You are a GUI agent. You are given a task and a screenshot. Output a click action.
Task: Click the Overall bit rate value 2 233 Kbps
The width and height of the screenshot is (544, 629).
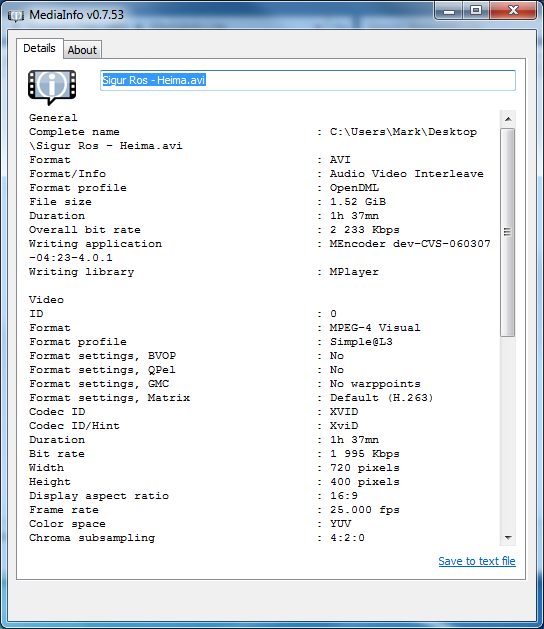(365, 230)
